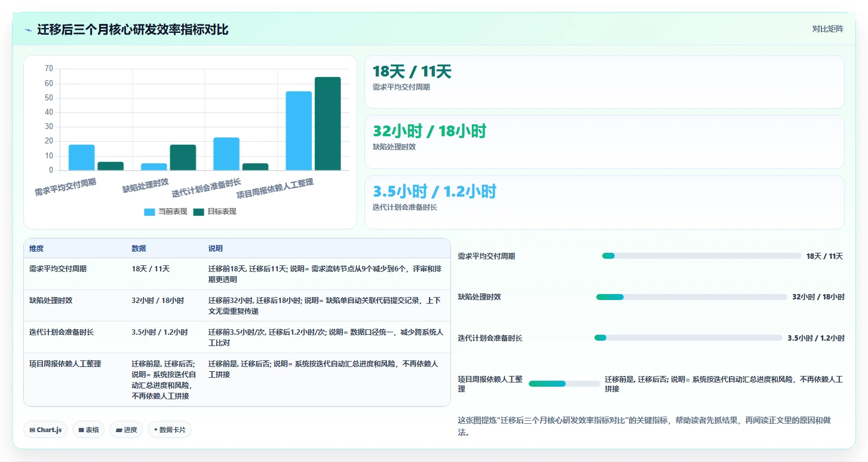Viewport: 868px width, 462px height.
Task: Select the 18天 / 11天 data card
Action: click(x=604, y=82)
